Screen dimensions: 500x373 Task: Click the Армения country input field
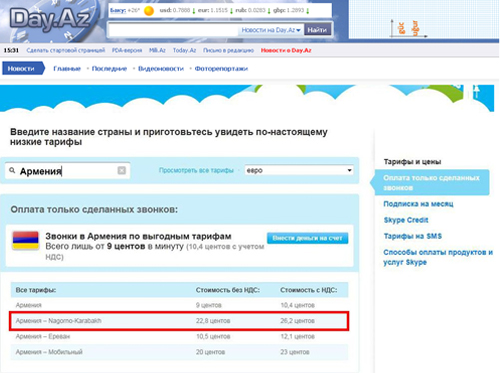point(68,171)
